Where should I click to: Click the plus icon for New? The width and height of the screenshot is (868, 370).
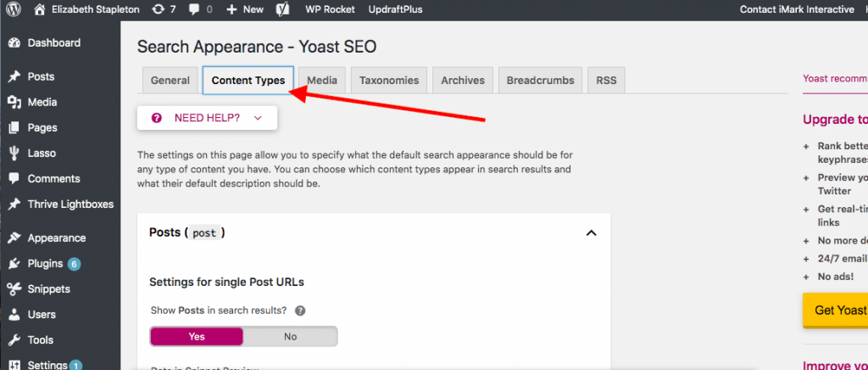tap(232, 9)
